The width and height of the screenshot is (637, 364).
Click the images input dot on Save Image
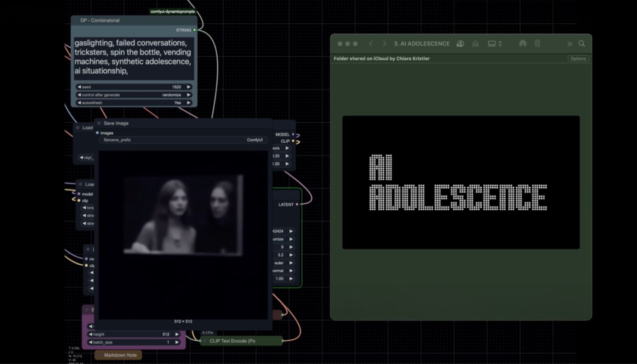pyautogui.click(x=97, y=133)
